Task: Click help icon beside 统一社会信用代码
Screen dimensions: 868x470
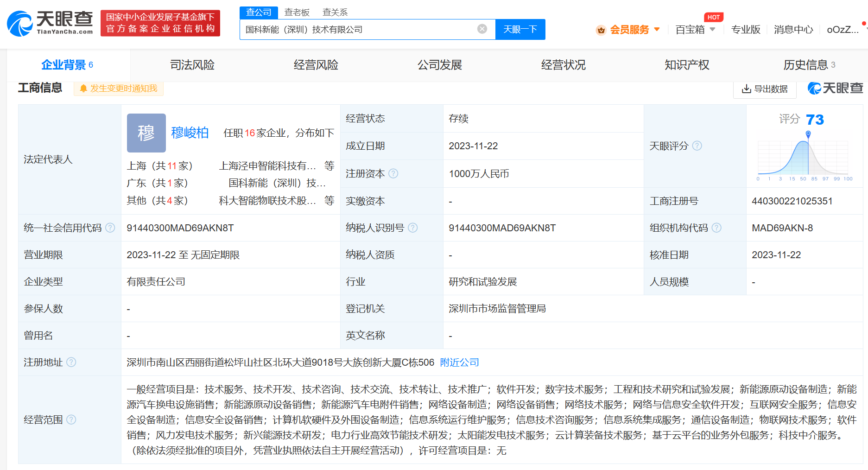Action: (110, 228)
